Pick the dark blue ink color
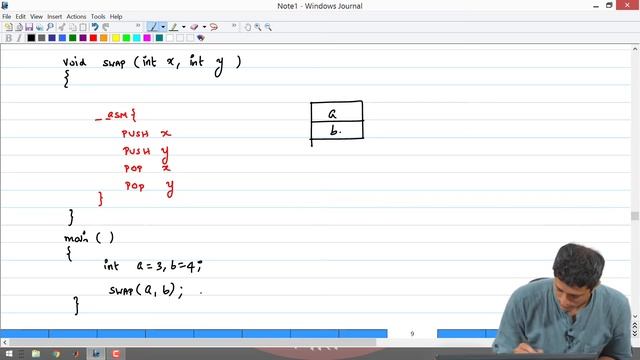 tap(52, 38)
